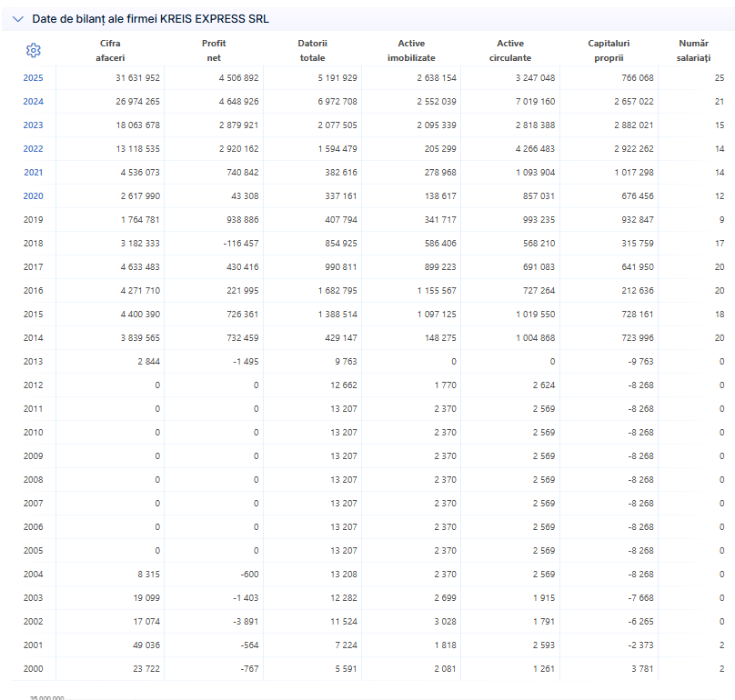Click the Capitaluri proprii column header
The image size is (735, 700).
(609, 50)
